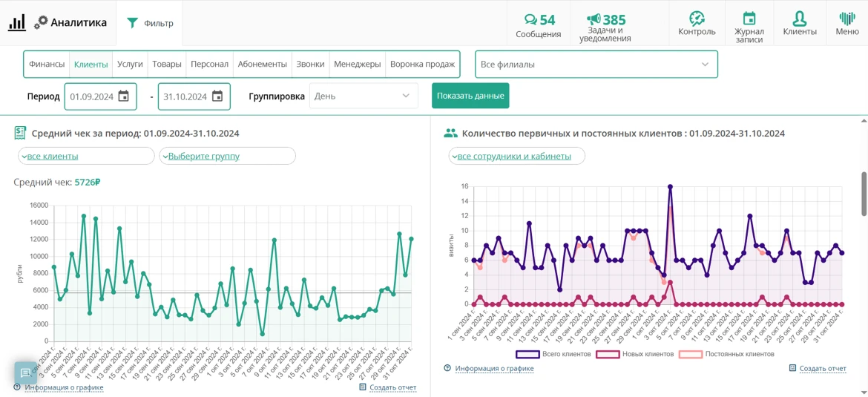Open the Сообщения chat icon
Screen dimensions: 868x397
[x=530, y=20]
